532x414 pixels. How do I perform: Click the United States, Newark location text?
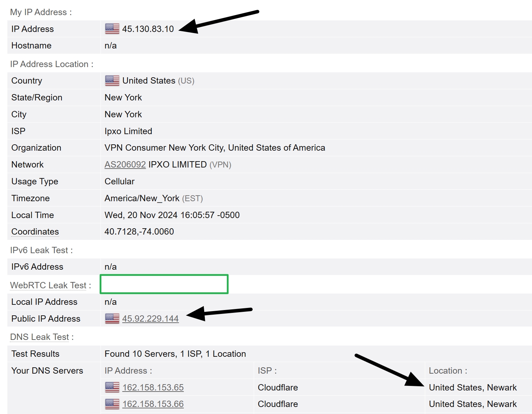coord(473,387)
